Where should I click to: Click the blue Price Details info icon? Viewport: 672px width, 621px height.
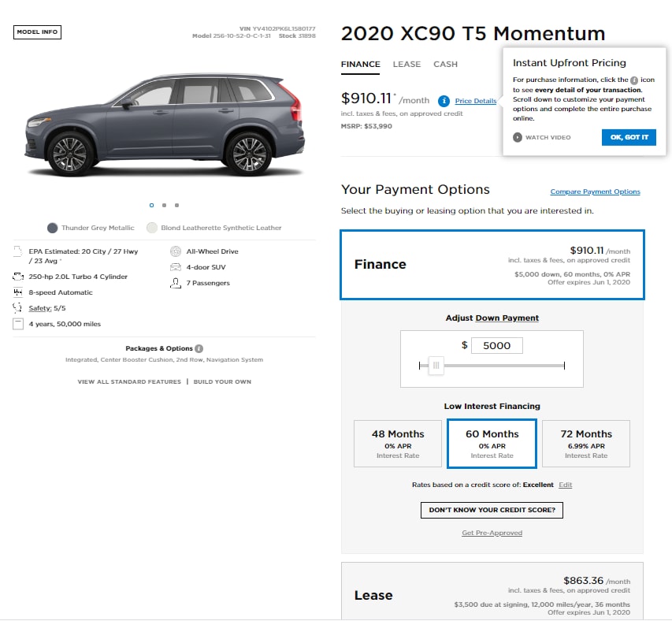point(444,101)
